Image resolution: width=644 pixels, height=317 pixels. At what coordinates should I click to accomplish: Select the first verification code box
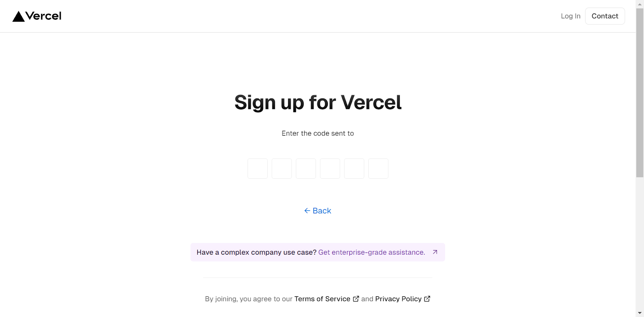pos(257,168)
